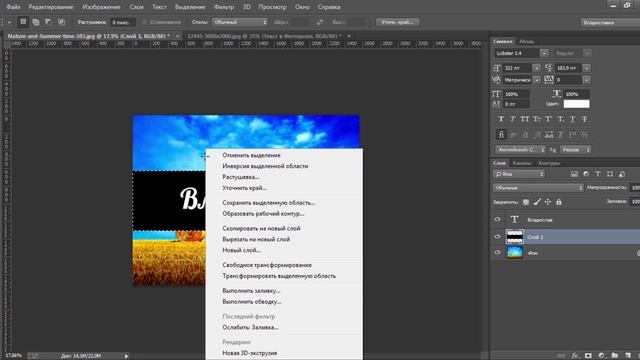Open the text language Английский dropdown

(x=520, y=150)
